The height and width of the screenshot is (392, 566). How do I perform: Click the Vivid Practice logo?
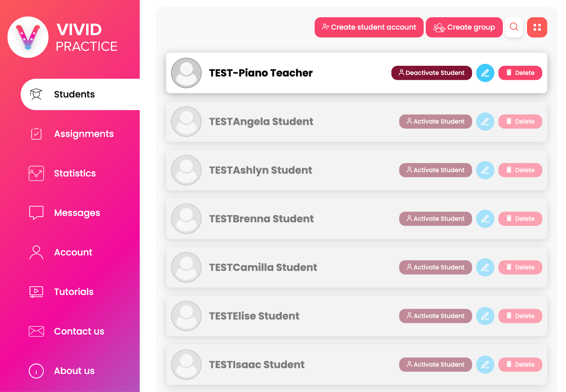click(x=28, y=37)
